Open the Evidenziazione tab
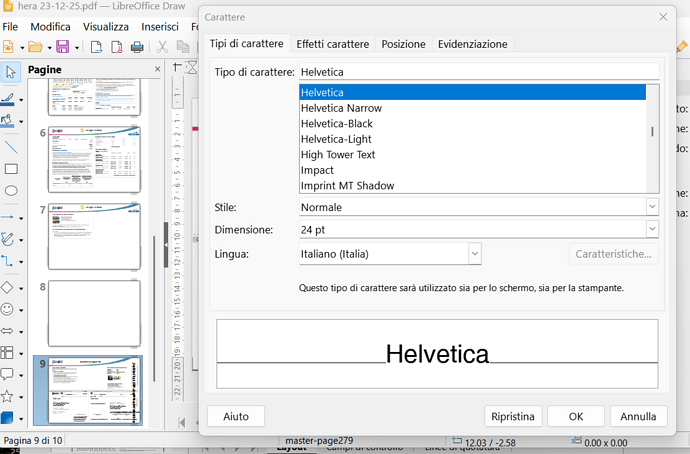 472,44
